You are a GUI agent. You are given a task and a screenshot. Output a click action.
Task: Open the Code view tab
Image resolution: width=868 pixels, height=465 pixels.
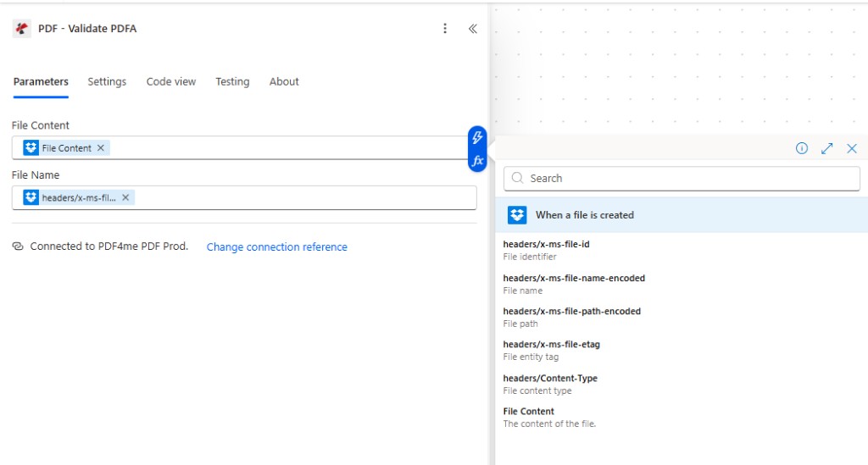click(170, 82)
